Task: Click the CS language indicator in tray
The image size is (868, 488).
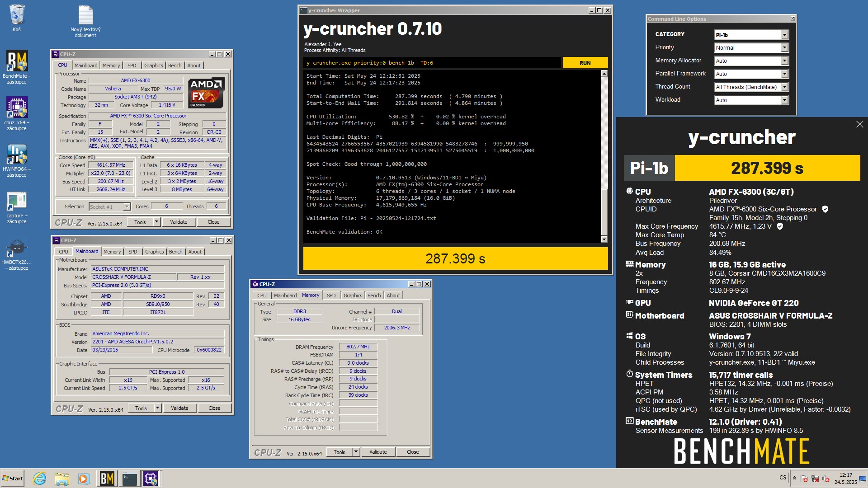Action: pos(783,478)
